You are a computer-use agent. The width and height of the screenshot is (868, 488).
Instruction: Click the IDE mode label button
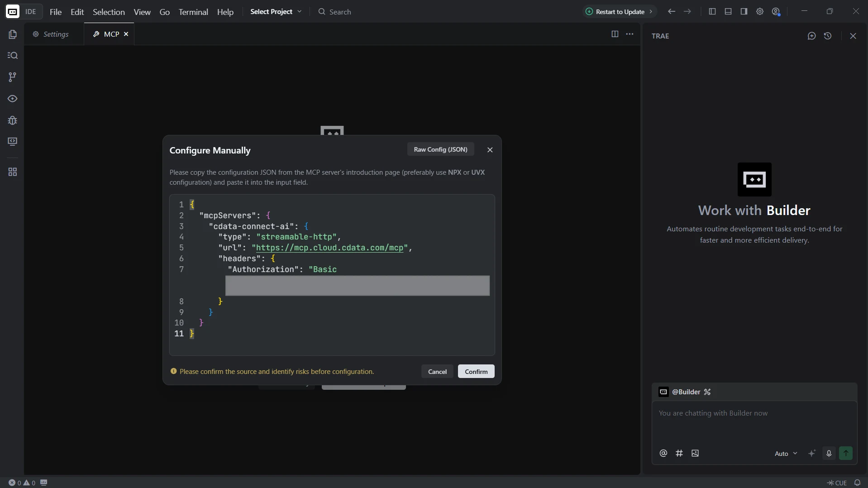[31, 12]
